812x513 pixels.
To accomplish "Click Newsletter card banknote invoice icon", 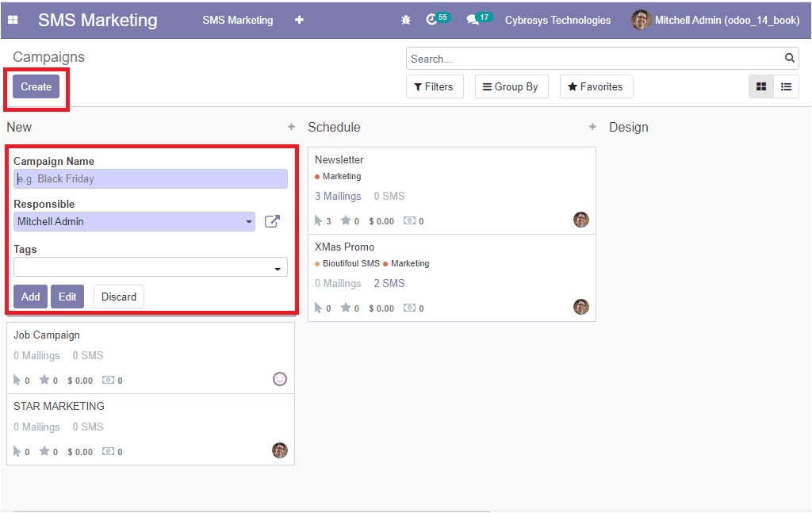I will [409, 220].
